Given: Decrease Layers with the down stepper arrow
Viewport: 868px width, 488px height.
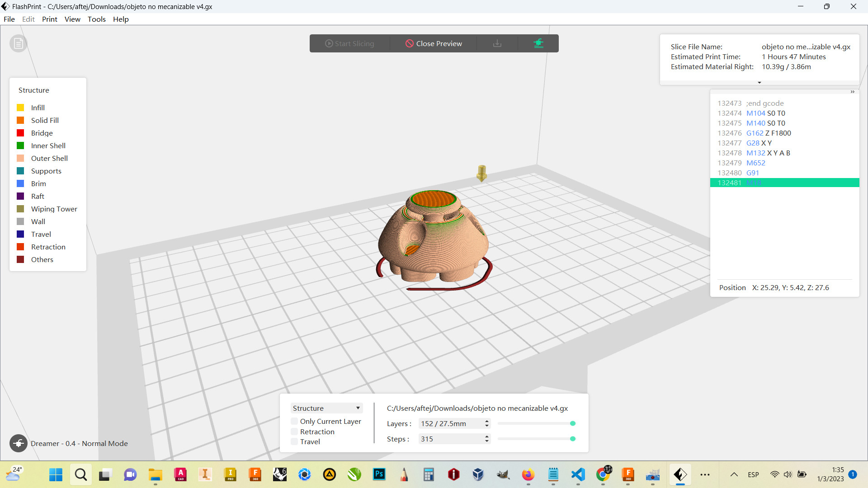Looking at the screenshot, I should click(487, 426).
